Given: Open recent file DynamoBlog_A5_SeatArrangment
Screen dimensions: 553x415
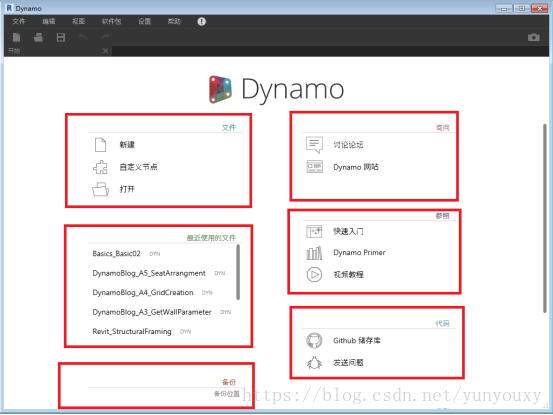Looking at the screenshot, I should click(x=149, y=273).
